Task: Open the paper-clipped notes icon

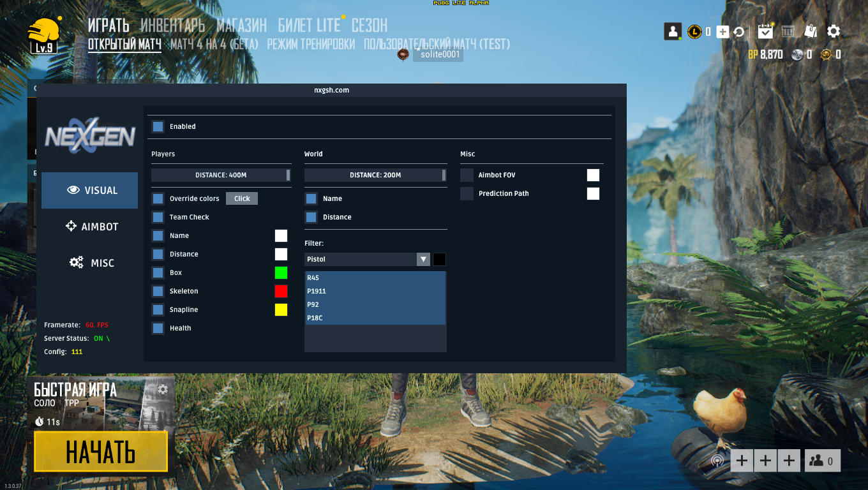Action: point(811,31)
